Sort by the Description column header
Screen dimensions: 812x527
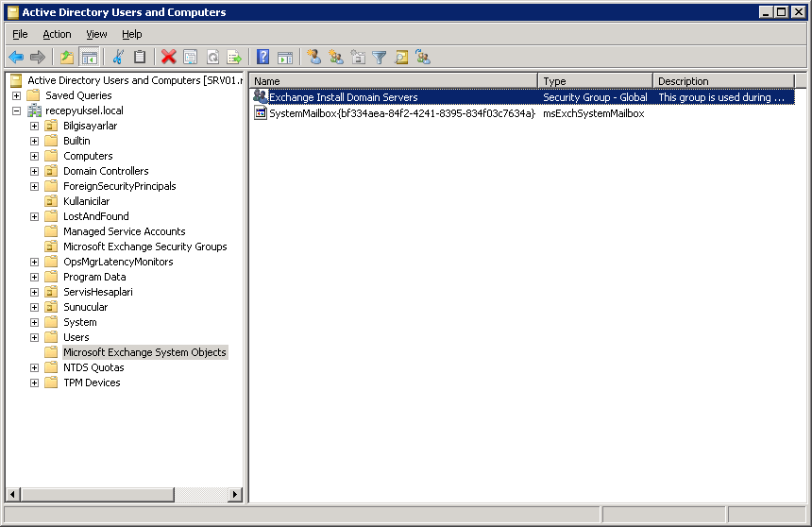(x=724, y=81)
